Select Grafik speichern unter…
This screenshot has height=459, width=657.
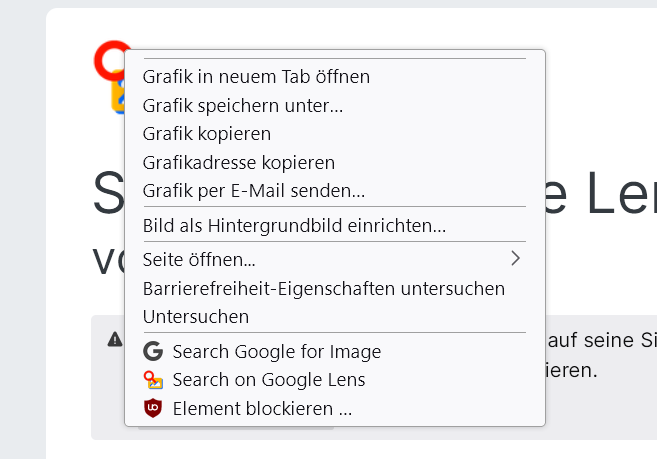click(x=243, y=105)
